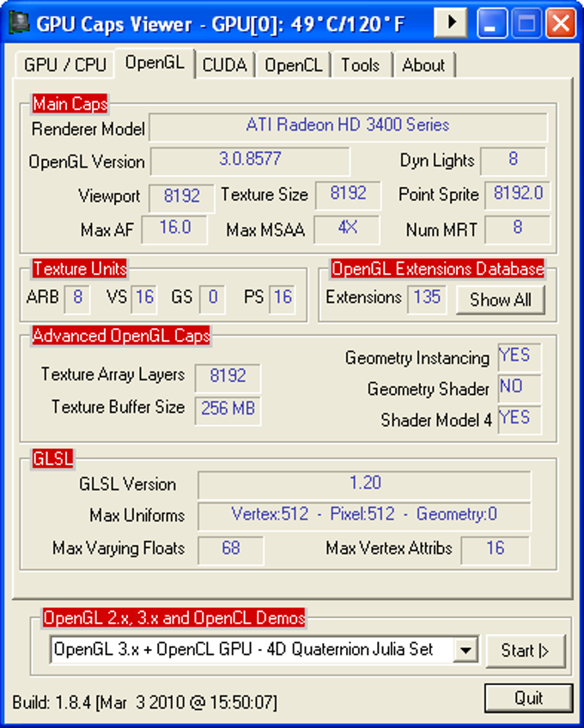Click the Dyn Lights value field
Image resolution: width=584 pixels, height=728 pixels.
513,161
